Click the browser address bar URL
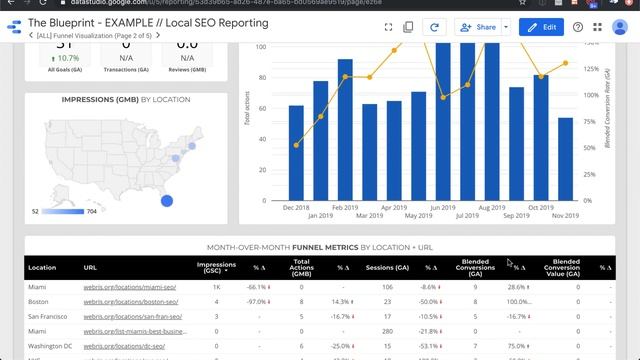 click(227, 2)
